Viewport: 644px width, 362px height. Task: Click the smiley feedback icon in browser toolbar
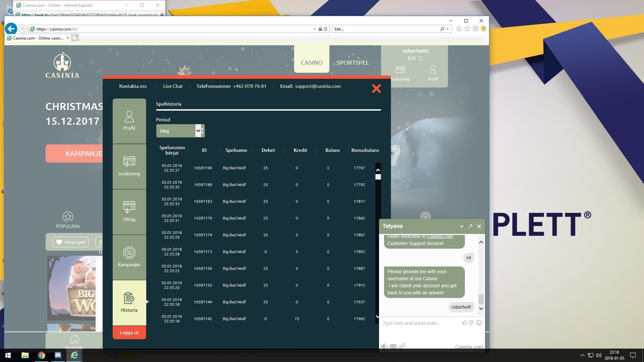pos(484,29)
